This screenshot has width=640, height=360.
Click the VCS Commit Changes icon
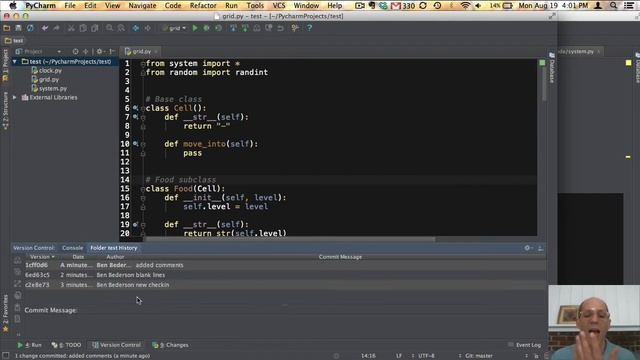[245, 28]
